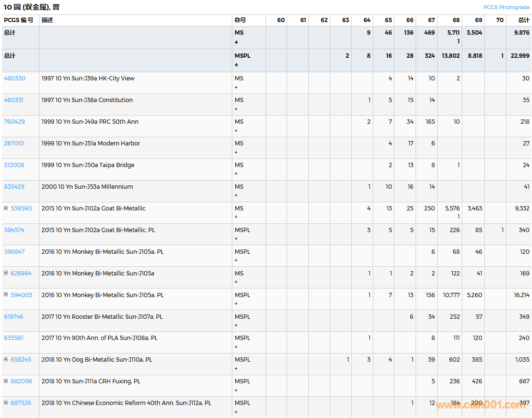Click the plus sign under MS in the Taipa Bridge row
Image resolution: width=532 pixels, height=418 pixels.
[x=236, y=174]
